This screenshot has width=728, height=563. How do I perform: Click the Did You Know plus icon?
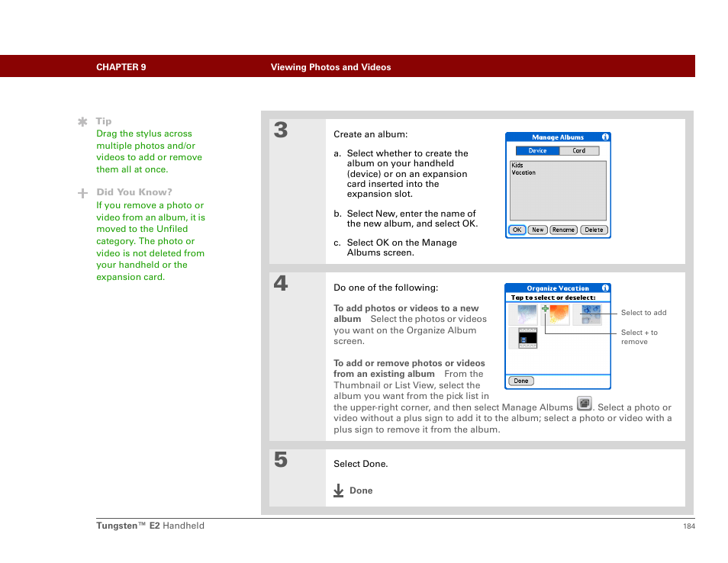tap(82, 193)
